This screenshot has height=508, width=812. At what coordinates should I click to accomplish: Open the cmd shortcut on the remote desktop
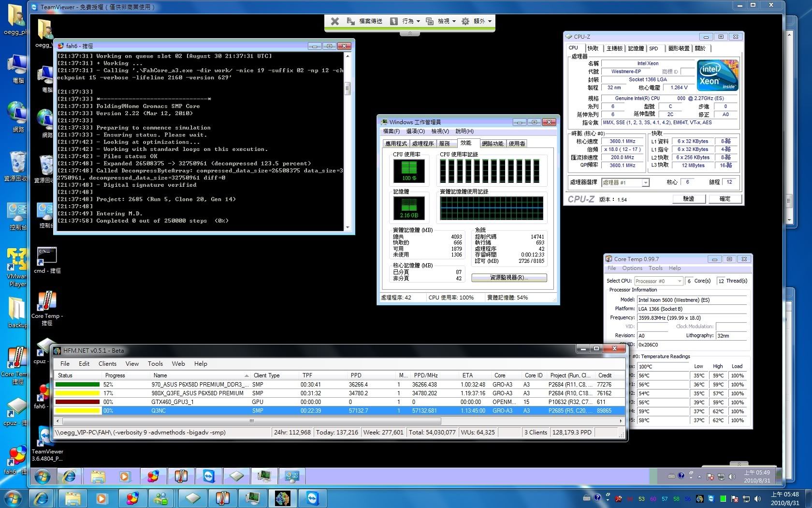click(47, 260)
